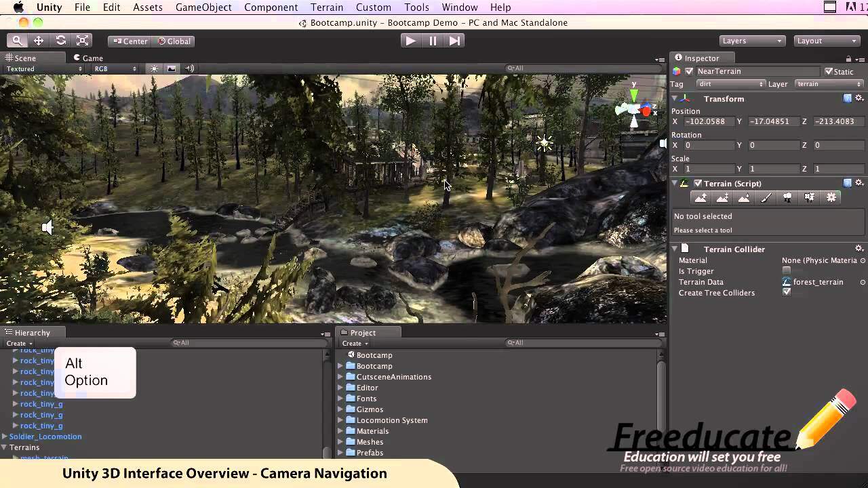Toggle pivot mode Center button
The width and height of the screenshot is (868, 488).
coord(131,41)
